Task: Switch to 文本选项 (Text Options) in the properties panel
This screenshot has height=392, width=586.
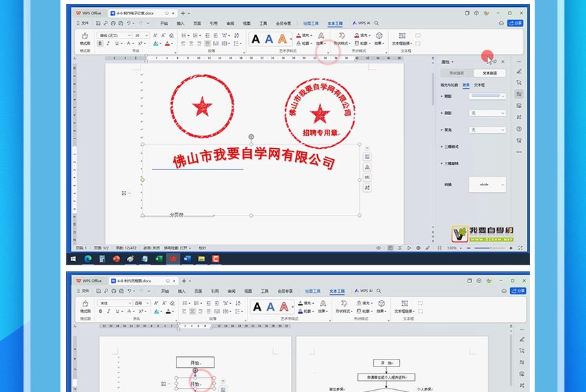Action: (489, 73)
